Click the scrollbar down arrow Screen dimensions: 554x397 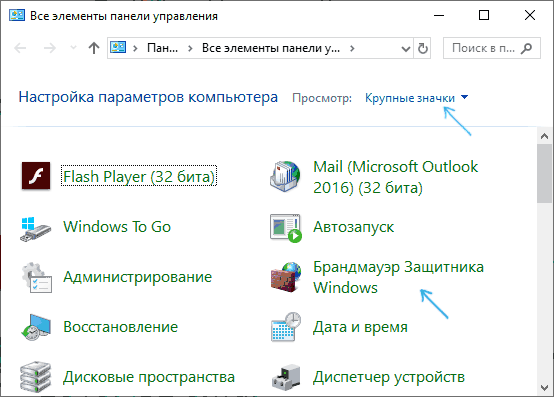coord(544,388)
